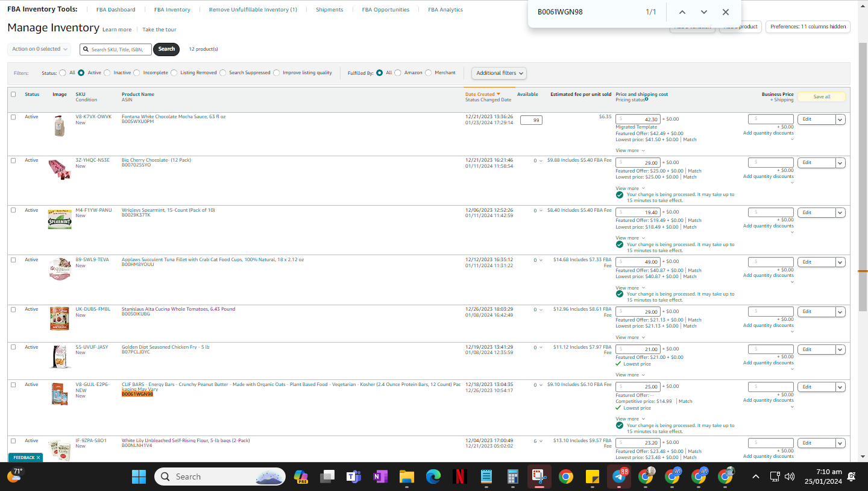Check the Big Cherry Chocolate row checkbox

13,160
